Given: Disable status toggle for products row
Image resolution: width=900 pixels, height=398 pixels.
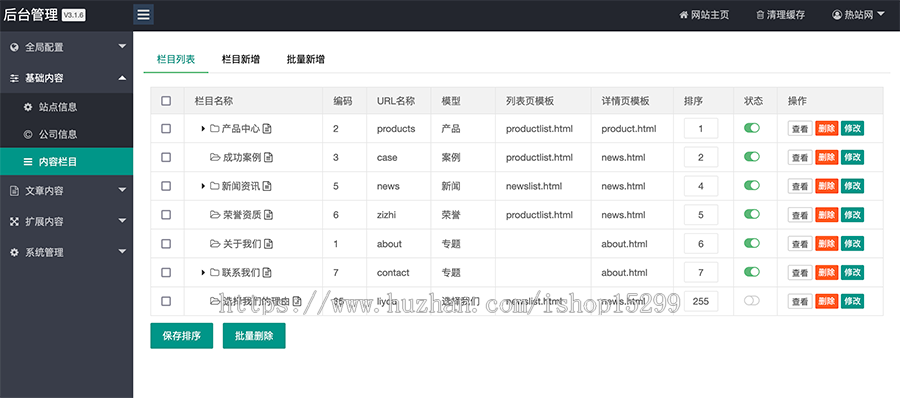Looking at the screenshot, I should (x=751, y=128).
